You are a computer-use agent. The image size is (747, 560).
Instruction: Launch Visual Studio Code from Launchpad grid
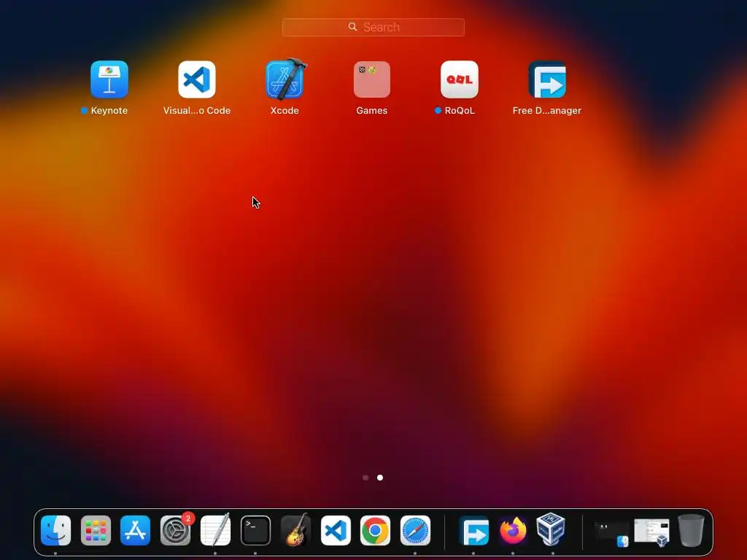click(x=197, y=79)
